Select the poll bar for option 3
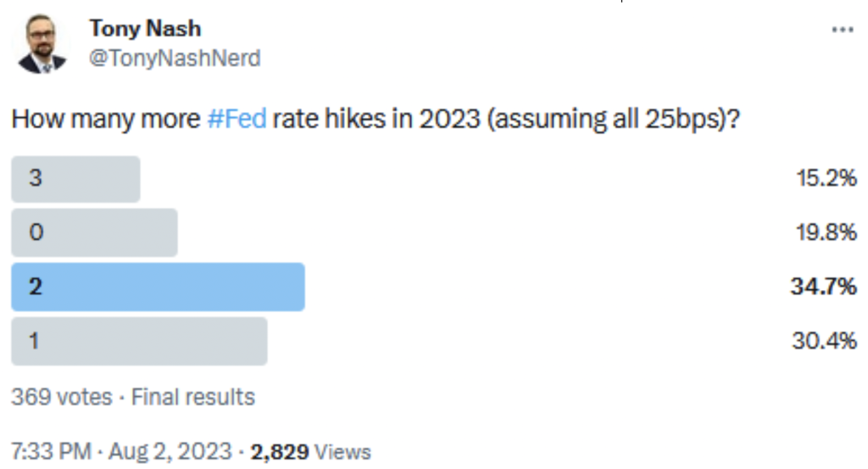 coord(75,179)
